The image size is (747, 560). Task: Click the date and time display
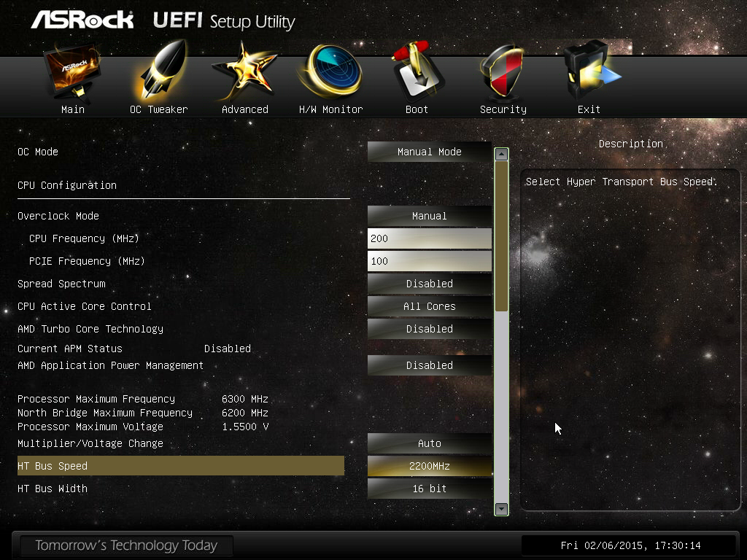tap(630, 545)
